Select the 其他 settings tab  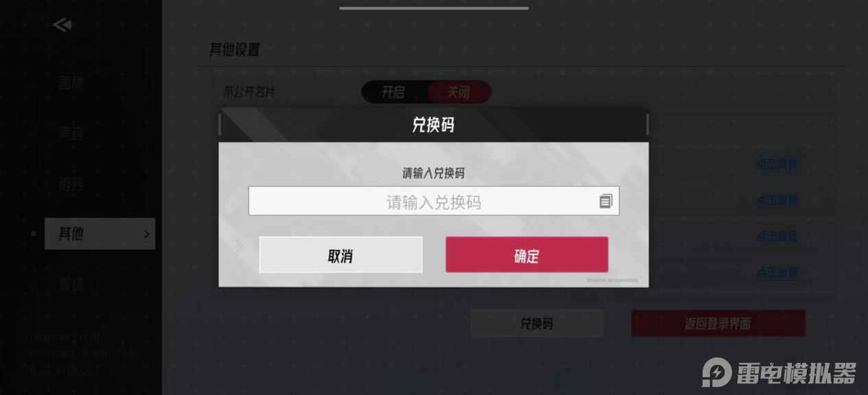(x=99, y=234)
